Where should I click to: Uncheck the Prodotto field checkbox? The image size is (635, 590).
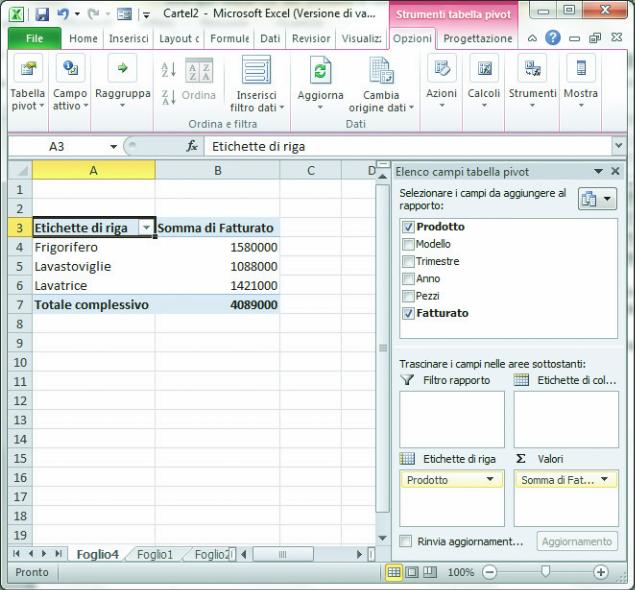[x=407, y=227]
